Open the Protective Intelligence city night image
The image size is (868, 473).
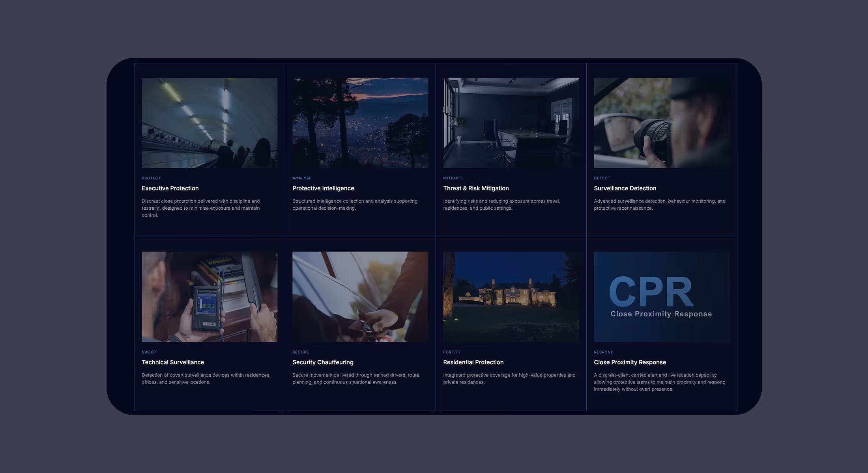[x=360, y=123]
